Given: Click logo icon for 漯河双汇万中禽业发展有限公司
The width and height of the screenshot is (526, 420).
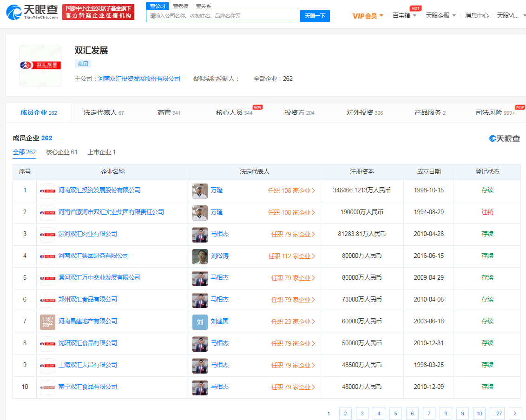Looking at the screenshot, I should [47, 278].
